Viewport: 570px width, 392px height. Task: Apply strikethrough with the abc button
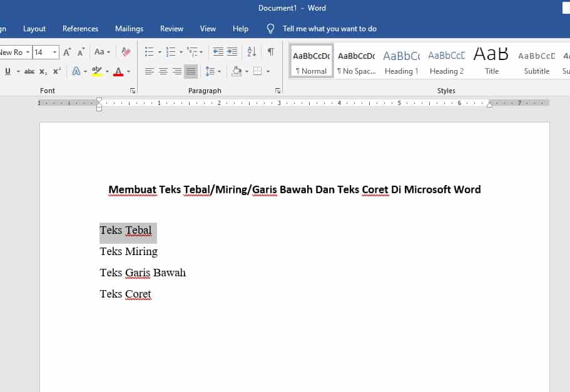coord(29,71)
